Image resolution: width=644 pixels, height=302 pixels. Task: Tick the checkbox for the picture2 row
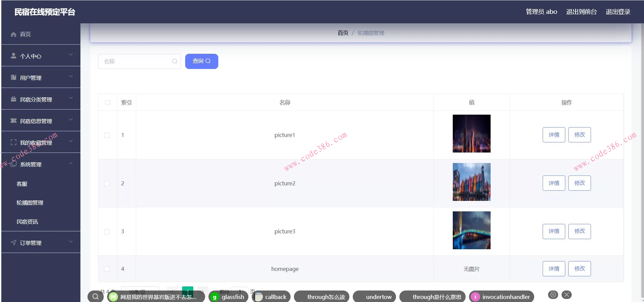coord(107,183)
